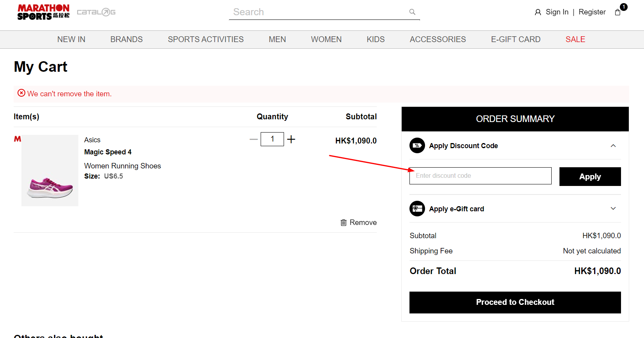Open the KIDS menu

point(376,39)
